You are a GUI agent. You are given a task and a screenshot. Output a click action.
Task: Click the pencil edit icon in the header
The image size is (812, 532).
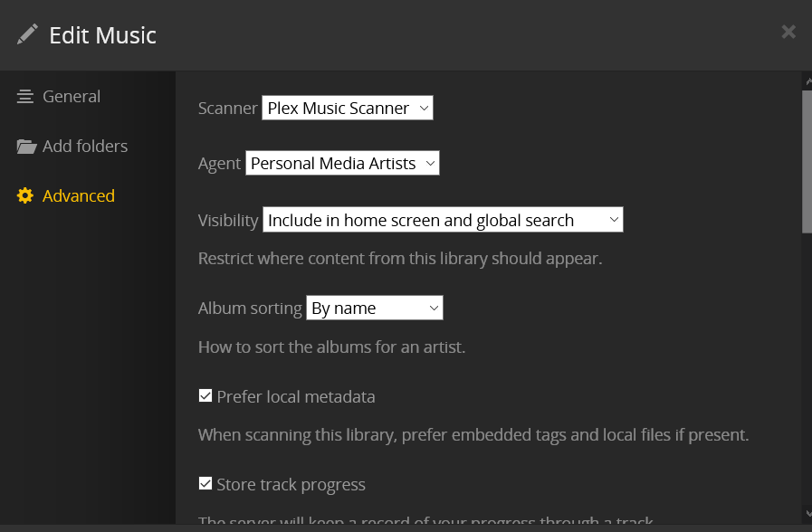tap(28, 34)
